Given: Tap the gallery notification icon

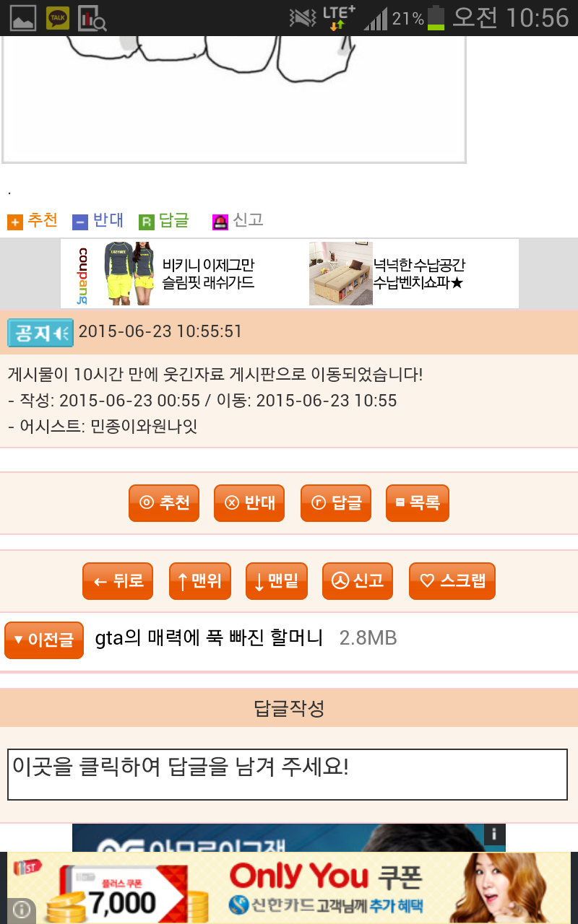Looking at the screenshot, I should [23, 18].
